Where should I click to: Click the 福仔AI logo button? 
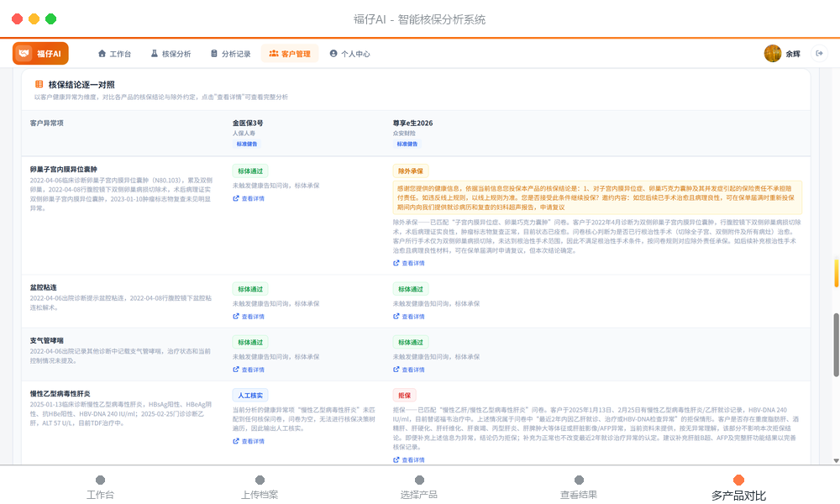(40, 54)
